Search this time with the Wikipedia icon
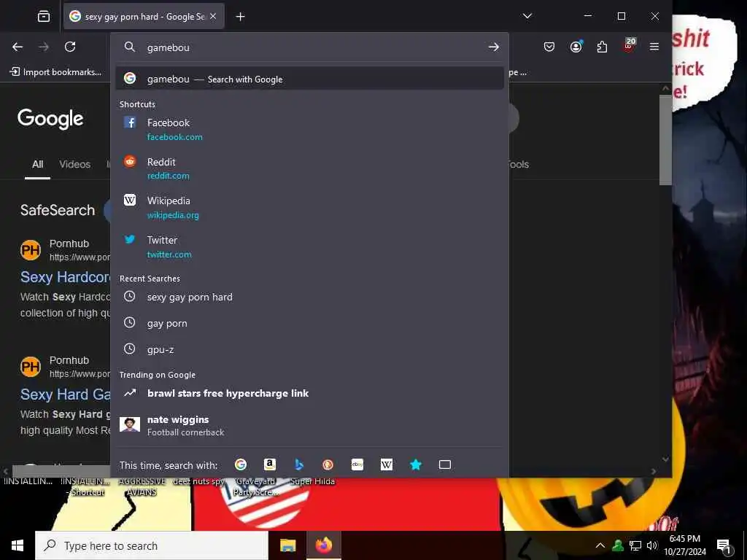Viewport: 747px width, 560px height. 387,464
